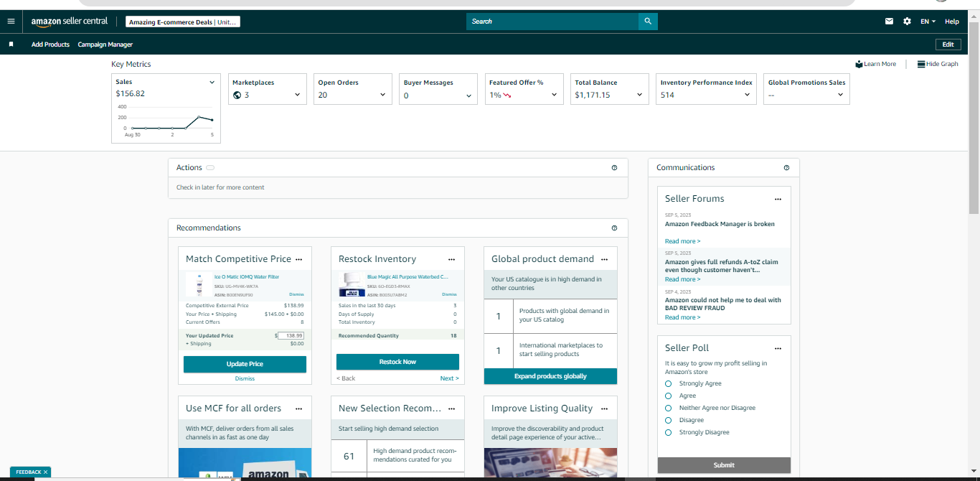Open the mail messages icon

(x=889, y=22)
